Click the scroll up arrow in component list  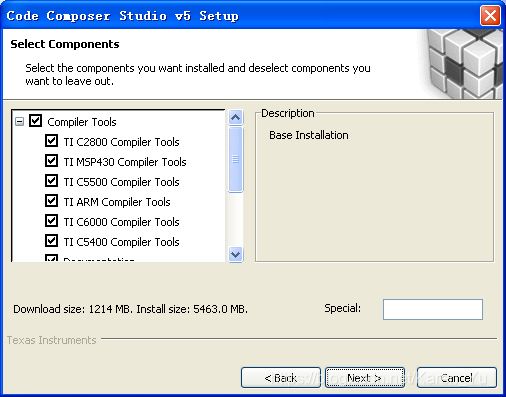point(236,117)
